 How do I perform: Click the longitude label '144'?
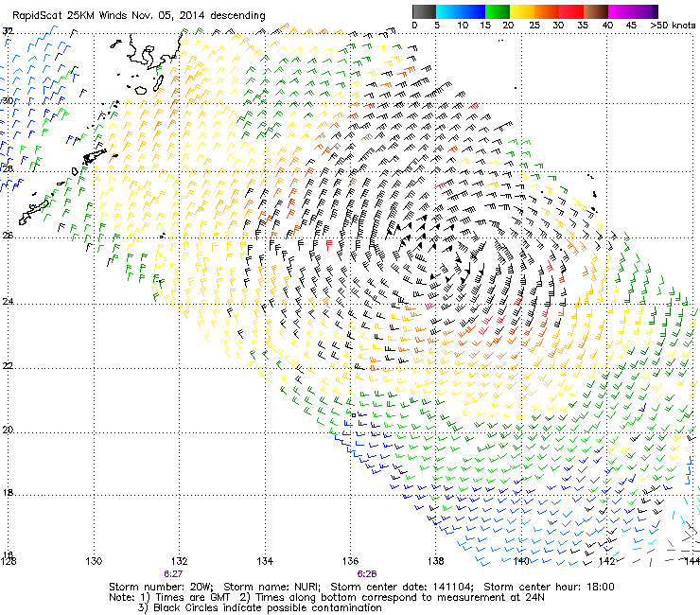(x=691, y=561)
